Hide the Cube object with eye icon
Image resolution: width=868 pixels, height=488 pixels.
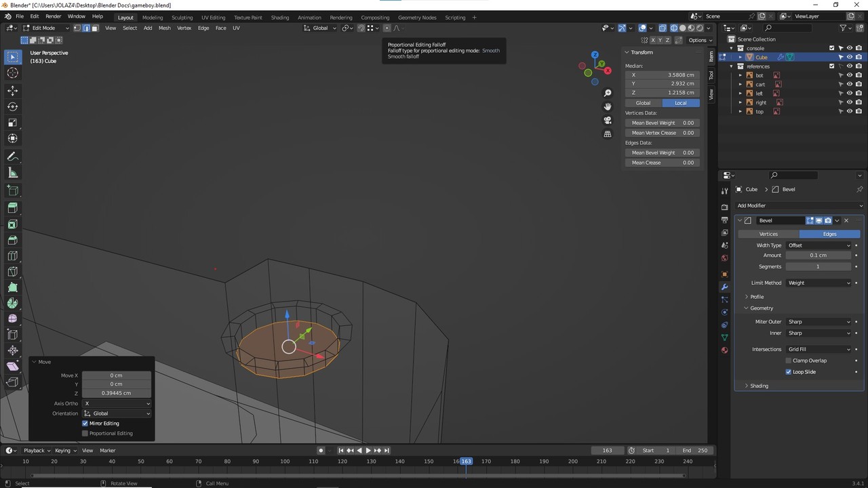click(849, 57)
